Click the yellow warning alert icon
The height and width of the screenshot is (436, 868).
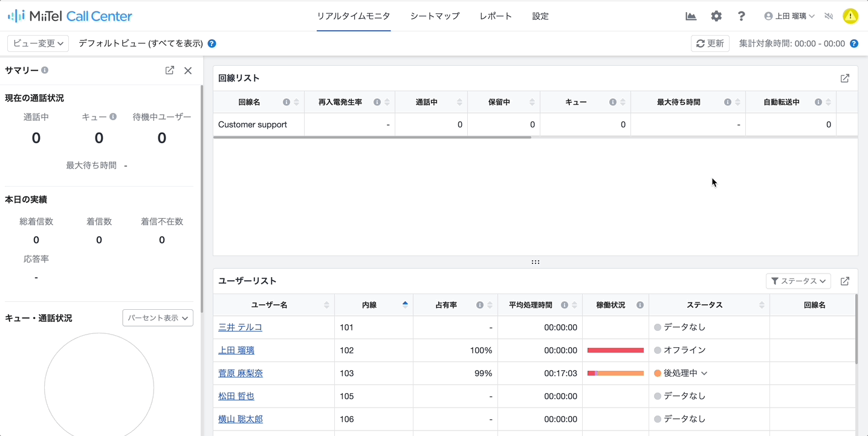click(x=850, y=16)
